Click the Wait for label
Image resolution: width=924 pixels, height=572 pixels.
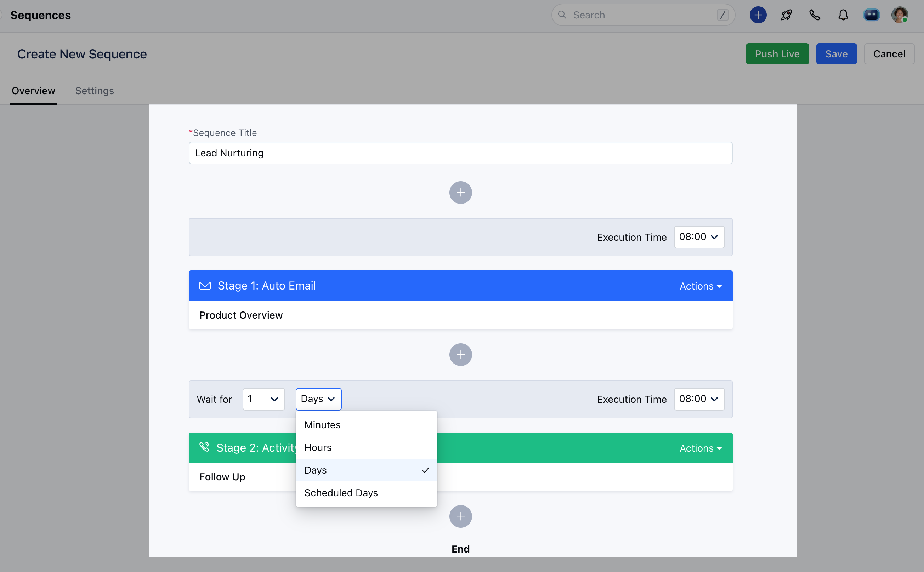[214, 400]
